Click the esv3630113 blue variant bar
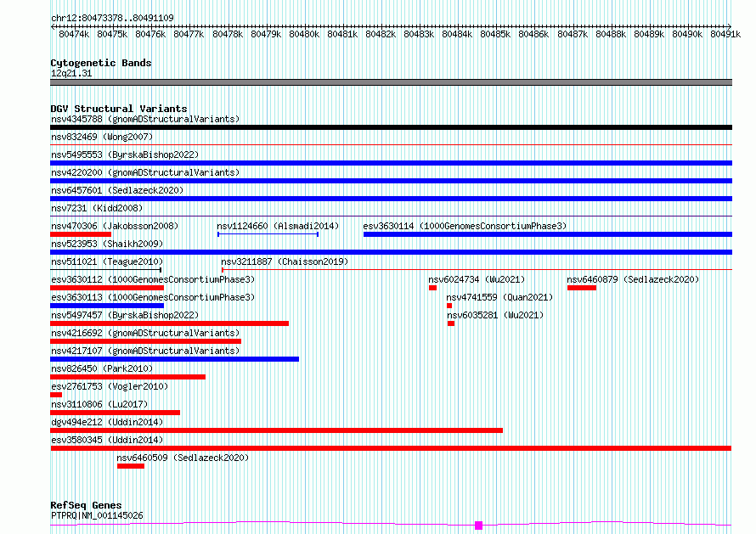This screenshot has height=534, width=756. (107, 306)
